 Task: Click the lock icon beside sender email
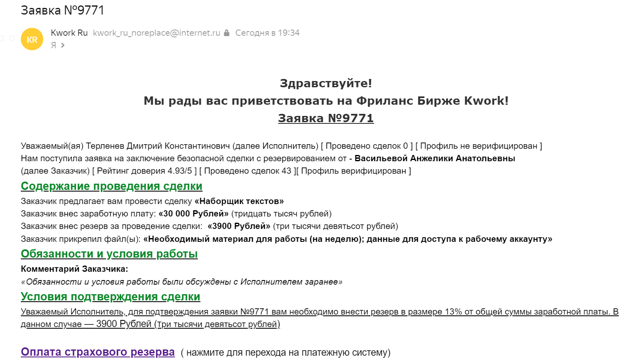click(227, 33)
